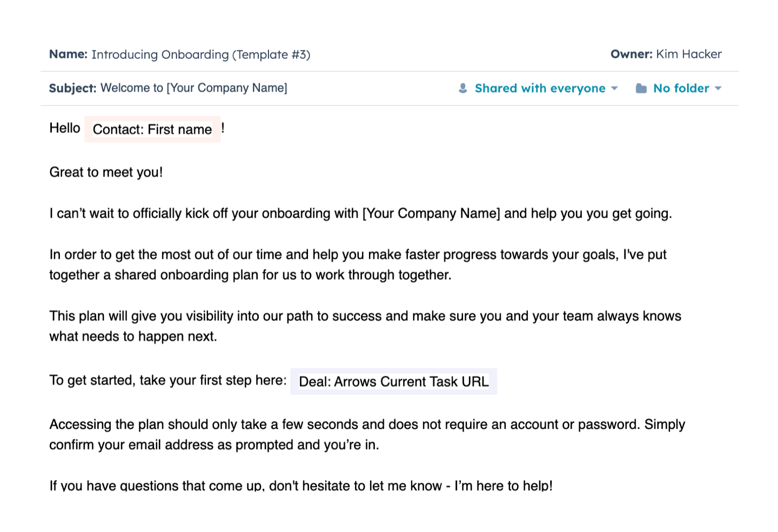The width and height of the screenshot is (778, 532).
Task: Open the Shared with everyone dropdown
Action: pyautogui.click(x=538, y=88)
